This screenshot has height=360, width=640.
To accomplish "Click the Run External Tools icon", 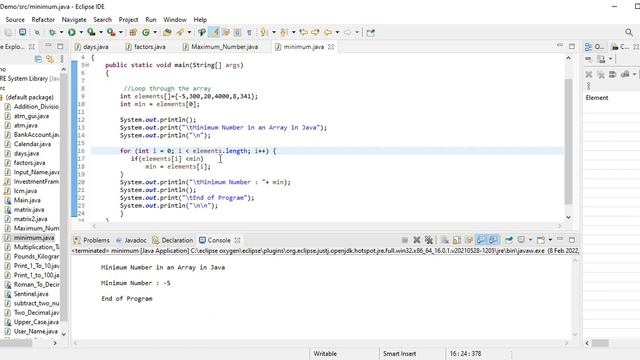I will click(111, 32).
